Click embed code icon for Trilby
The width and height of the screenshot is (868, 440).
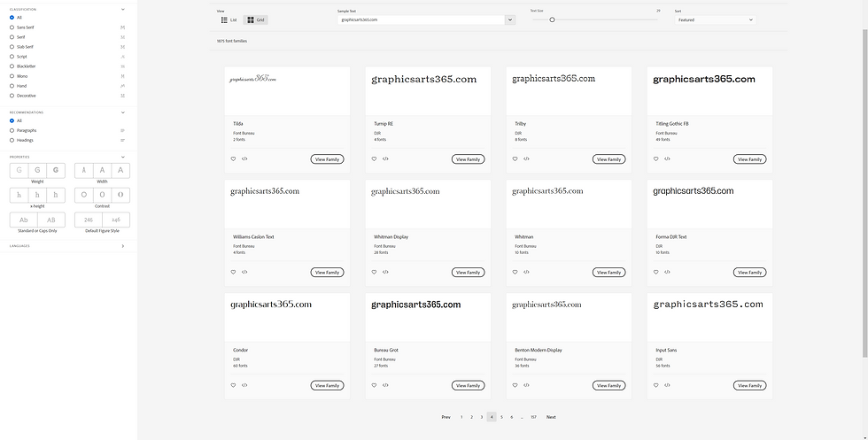[526, 158]
